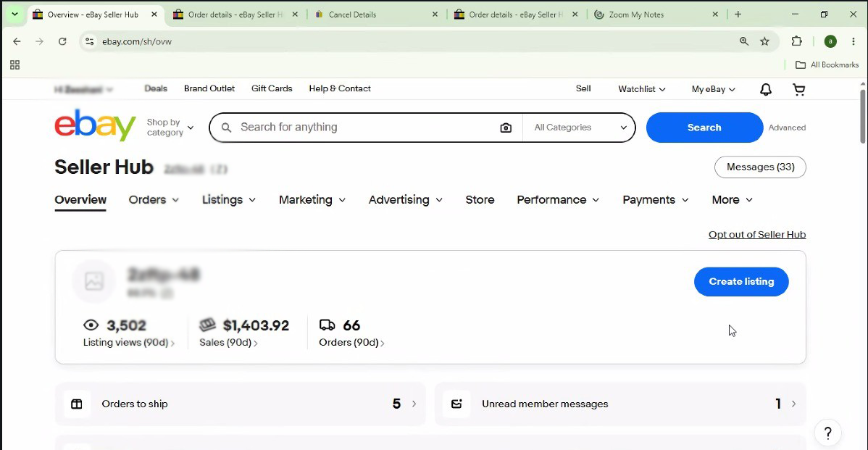868x450 pixels.
Task: Click the sales money icon
Action: coord(208,325)
